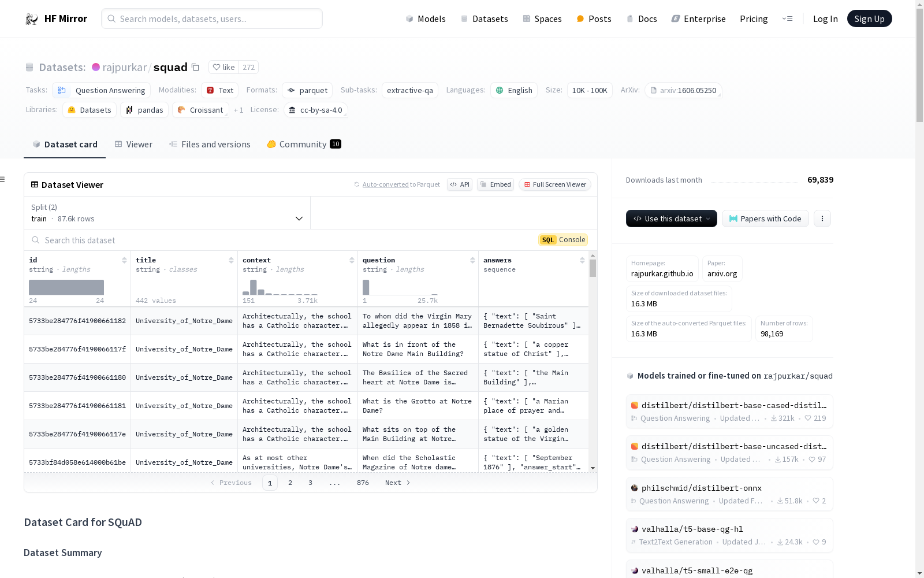Click the heart like button
This screenshot has width=924, height=578.
pos(223,68)
